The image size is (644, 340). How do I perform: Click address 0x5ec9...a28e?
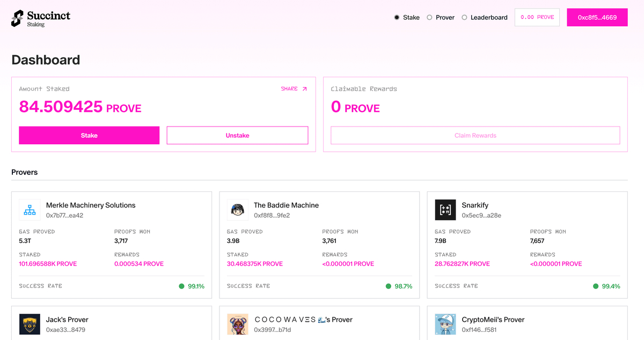pyautogui.click(x=481, y=216)
